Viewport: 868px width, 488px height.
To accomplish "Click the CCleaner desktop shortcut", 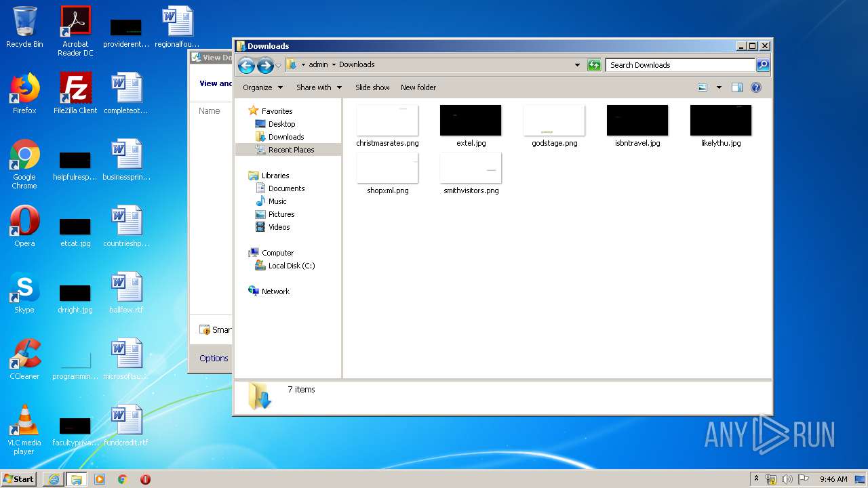I will click(24, 359).
